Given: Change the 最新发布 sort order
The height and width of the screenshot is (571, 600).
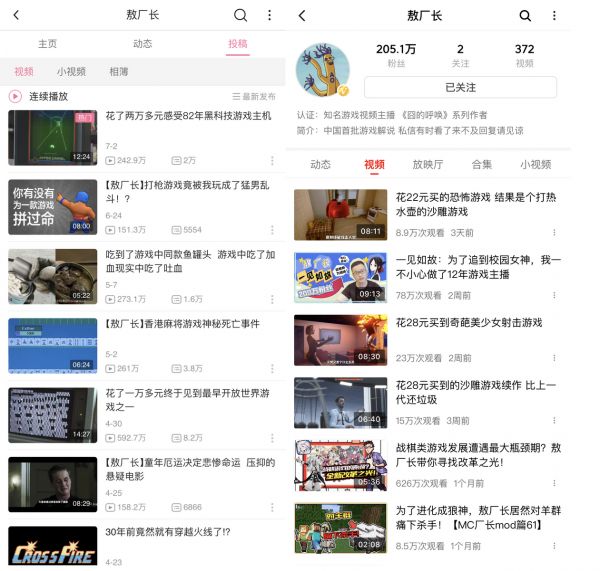Looking at the screenshot, I should pos(254,97).
